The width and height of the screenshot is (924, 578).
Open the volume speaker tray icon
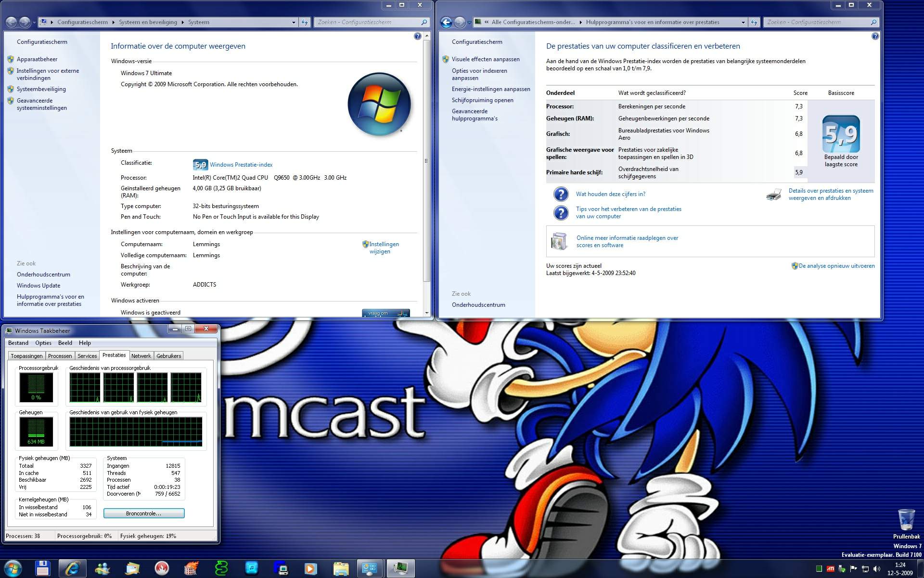click(x=877, y=569)
